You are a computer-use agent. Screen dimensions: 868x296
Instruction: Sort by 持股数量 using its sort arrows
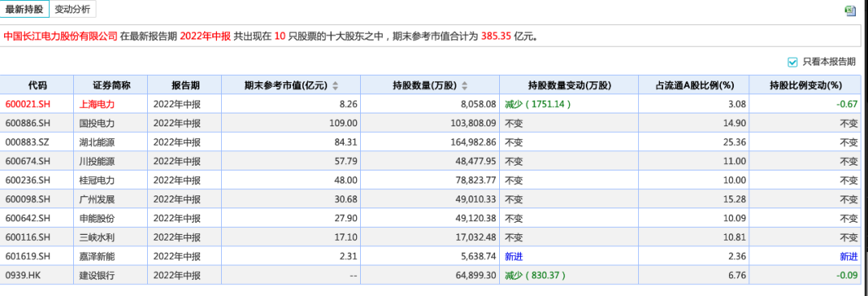(x=465, y=86)
